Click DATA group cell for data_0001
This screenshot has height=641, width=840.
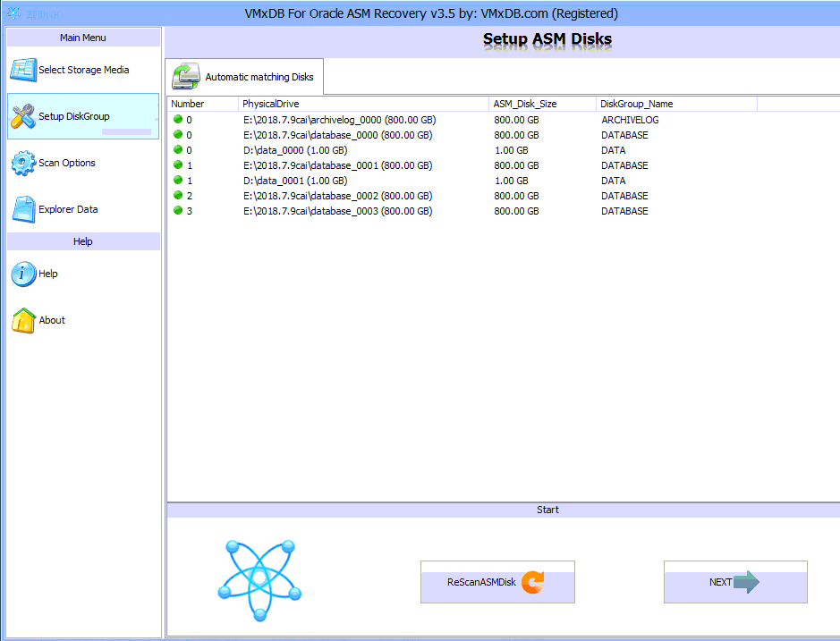(614, 181)
